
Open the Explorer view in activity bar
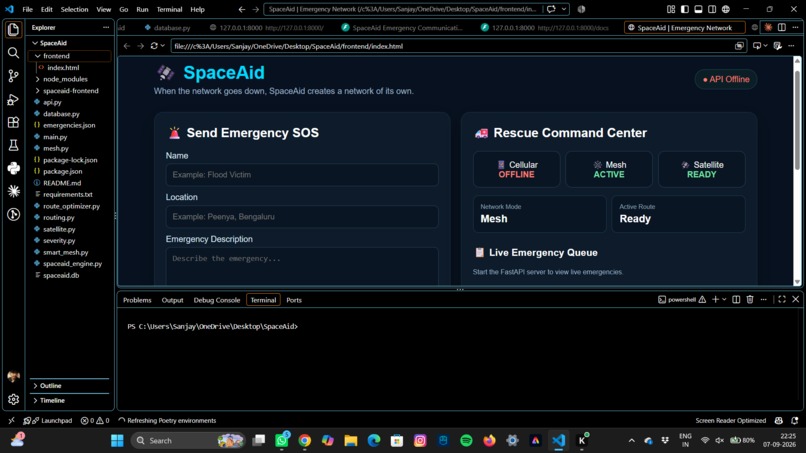(13, 29)
